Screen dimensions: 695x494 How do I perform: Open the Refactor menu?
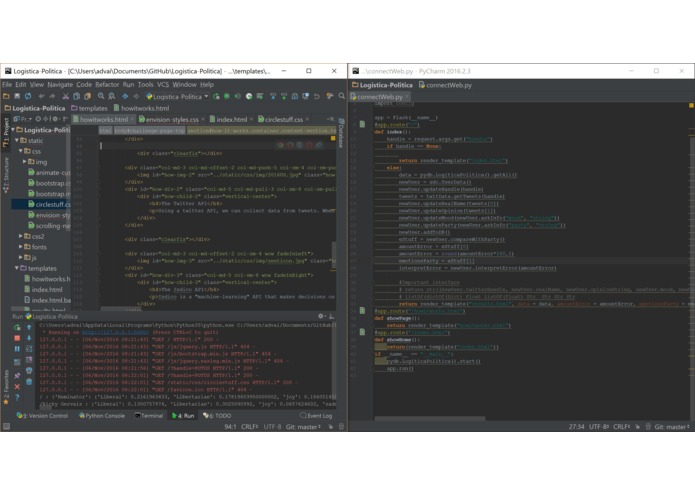point(107,85)
